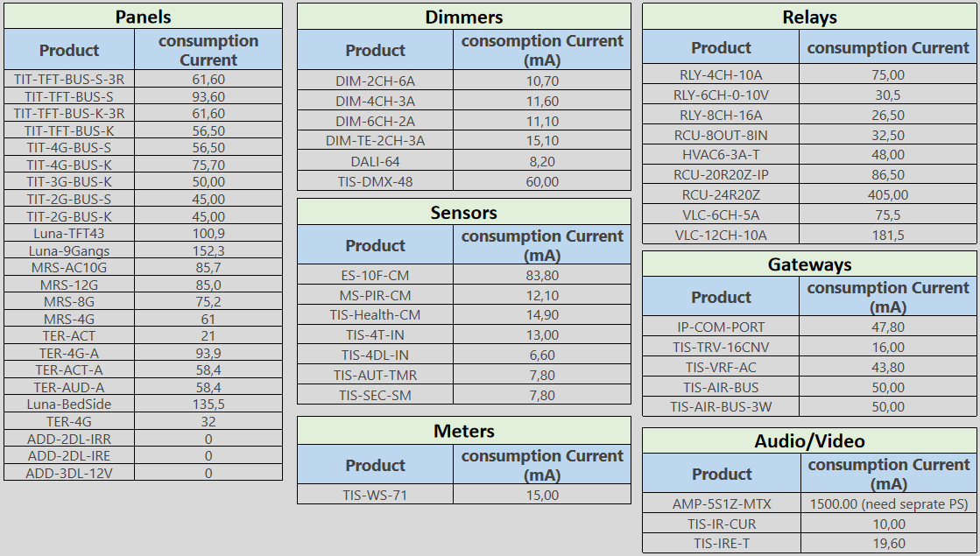
Task: Click the TIS-DMX-48 consumption value 60,00
Action: 541,181
